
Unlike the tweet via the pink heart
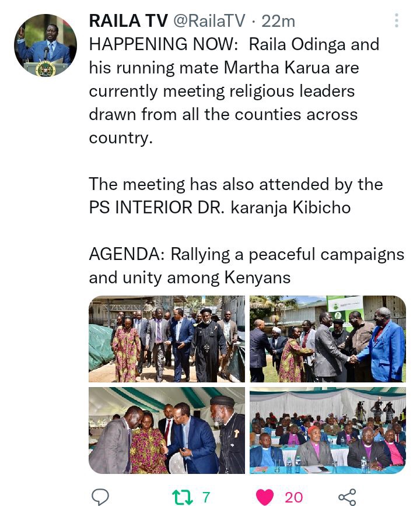pyautogui.click(x=265, y=497)
